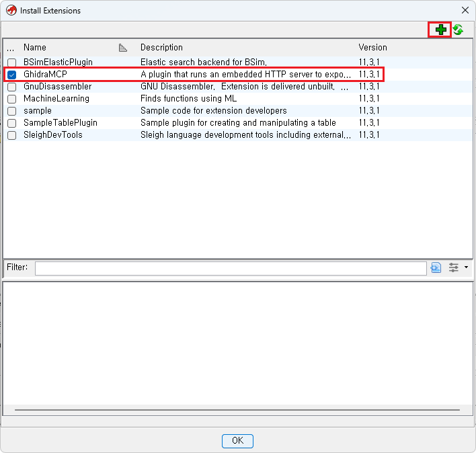Select the sample extension name

coord(38,110)
